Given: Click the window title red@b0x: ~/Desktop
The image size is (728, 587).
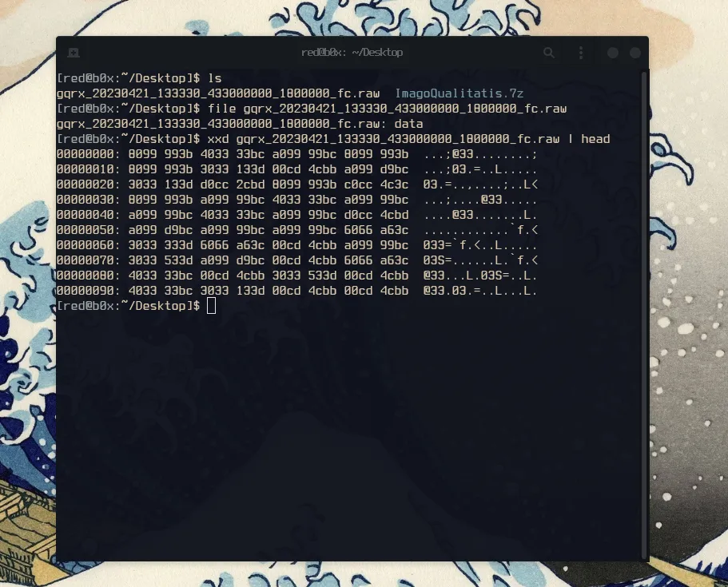Looking at the screenshot, I should tap(352, 53).
